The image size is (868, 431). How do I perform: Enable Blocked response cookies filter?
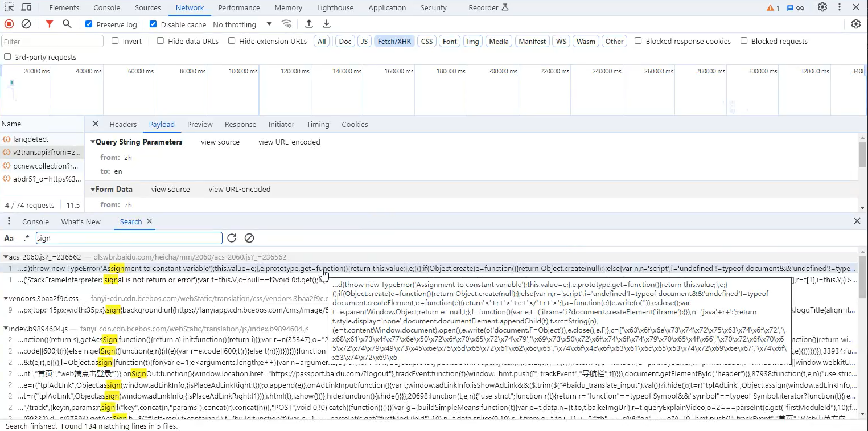[x=638, y=41]
